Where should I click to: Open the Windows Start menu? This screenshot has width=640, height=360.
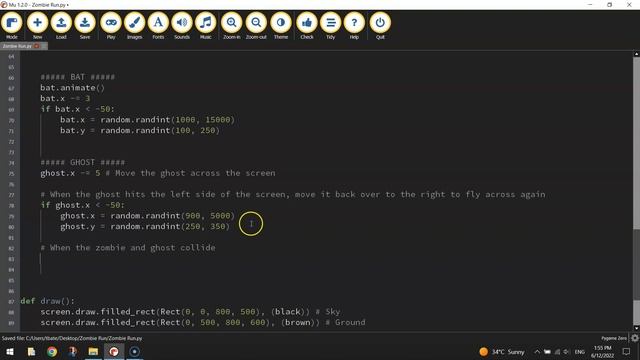coord(10,351)
